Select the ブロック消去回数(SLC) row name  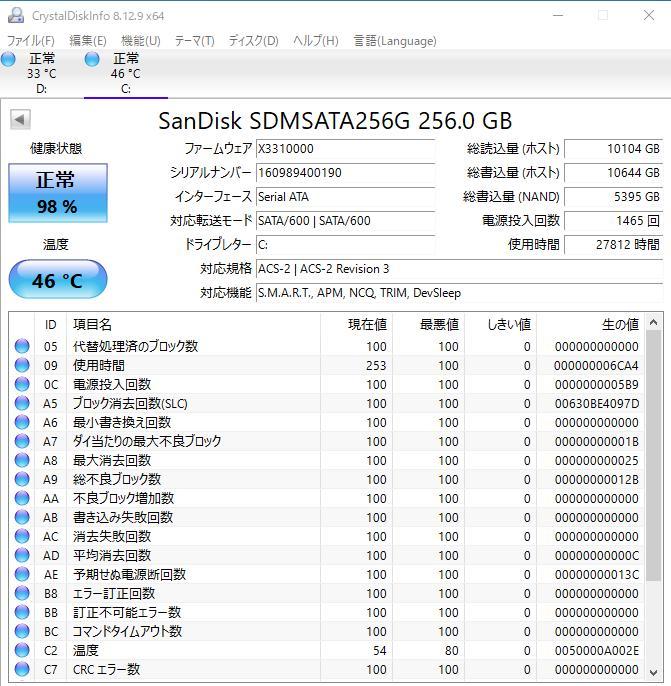coord(130,403)
